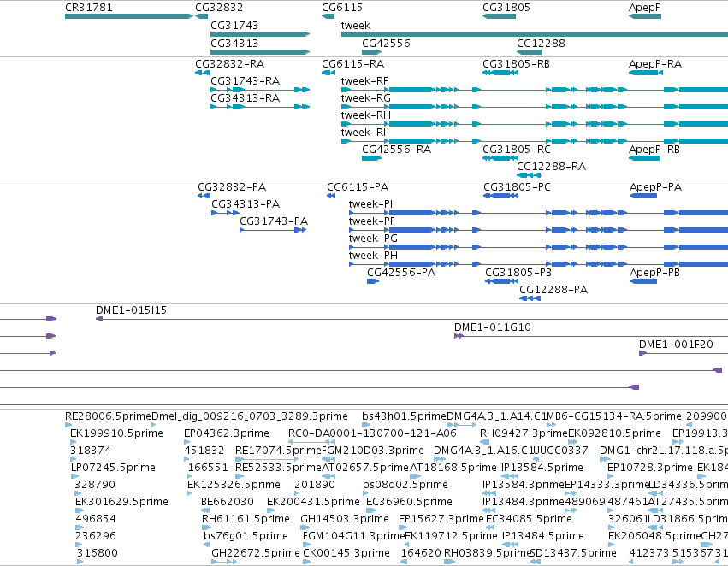Open the tweek gene label

356,25
